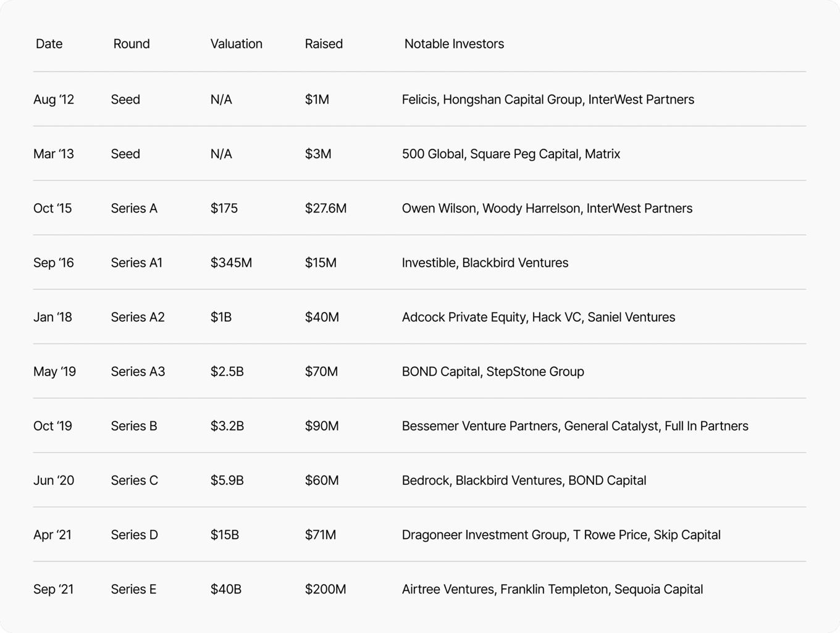Select the BOND Capital, StepStone Group text
Screen dimensions: 840x633
click(493, 371)
